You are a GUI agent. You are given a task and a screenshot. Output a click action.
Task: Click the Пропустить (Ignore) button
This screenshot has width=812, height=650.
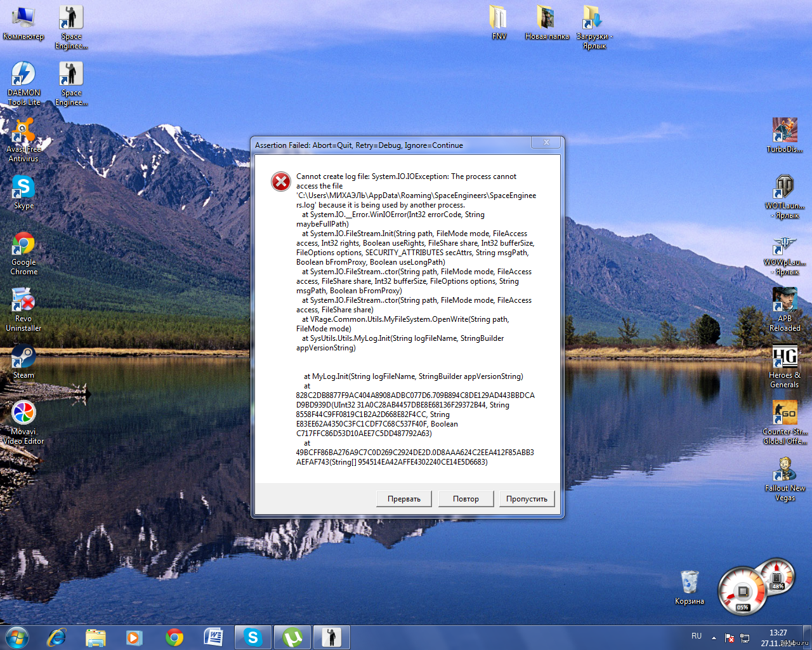[x=527, y=499]
